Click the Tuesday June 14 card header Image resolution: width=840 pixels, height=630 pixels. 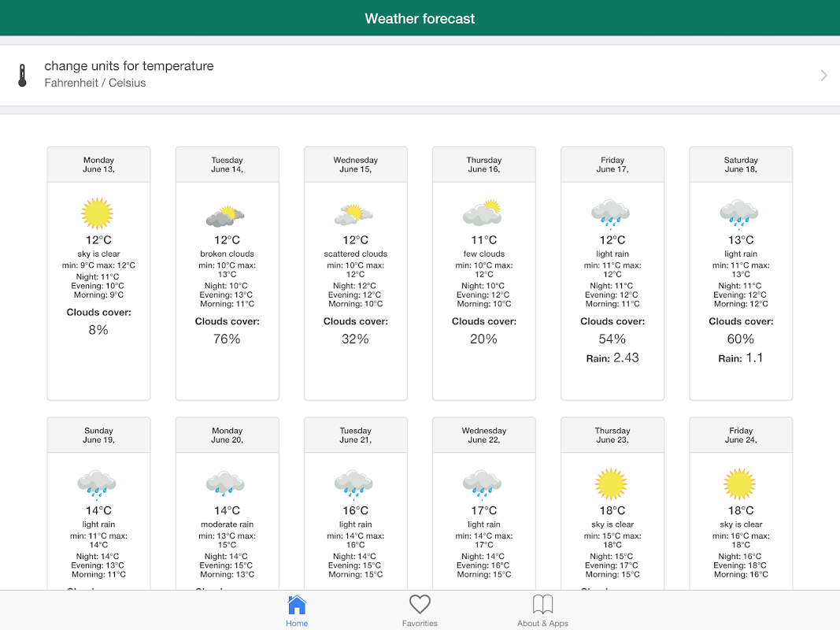(x=228, y=165)
